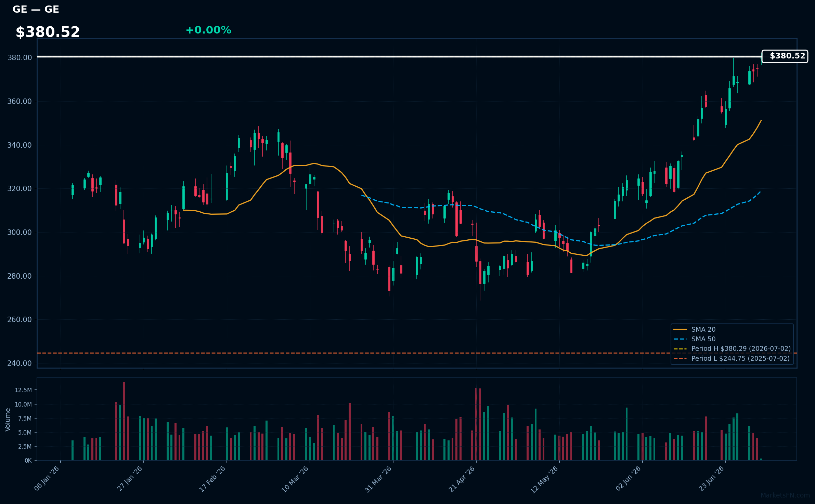This screenshot has height=504, width=815.
Task: Click the 21 Apr '26 date label
Action: tap(462, 479)
